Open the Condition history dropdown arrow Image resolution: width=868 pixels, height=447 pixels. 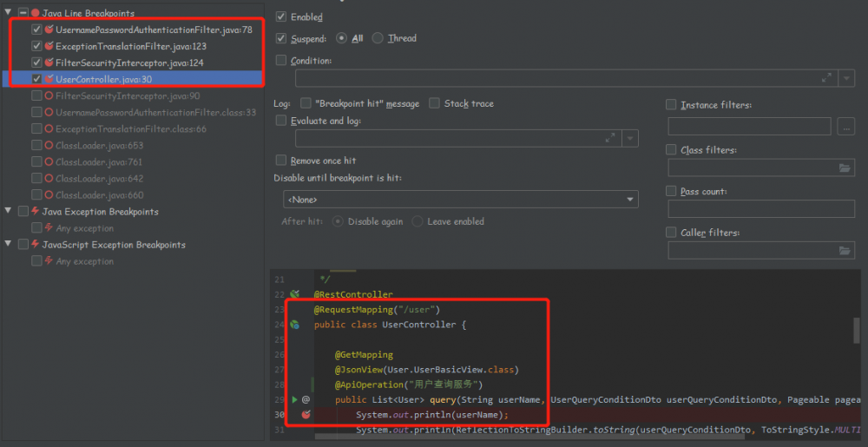[847, 79]
